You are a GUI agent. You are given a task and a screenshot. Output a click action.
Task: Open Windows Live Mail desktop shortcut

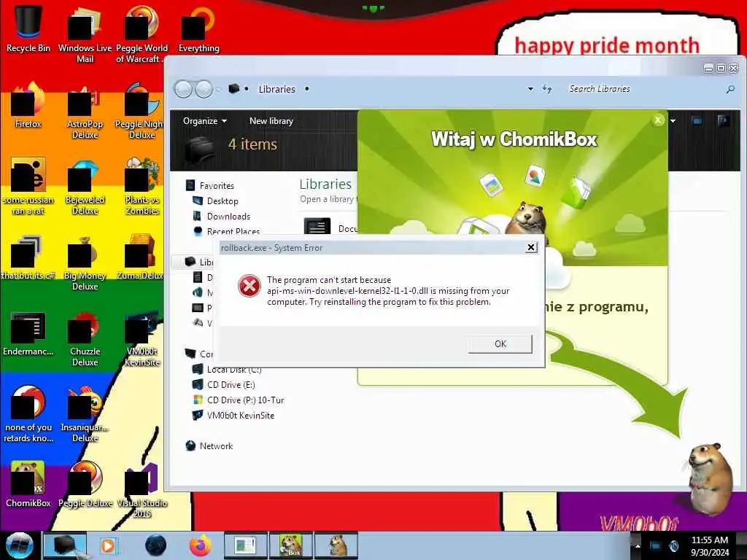[85, 34]
